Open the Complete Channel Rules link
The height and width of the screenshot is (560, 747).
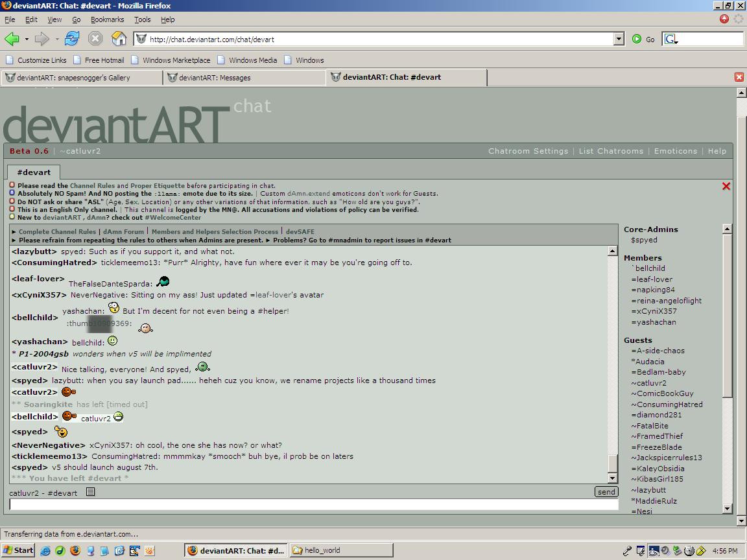point(57,232)
